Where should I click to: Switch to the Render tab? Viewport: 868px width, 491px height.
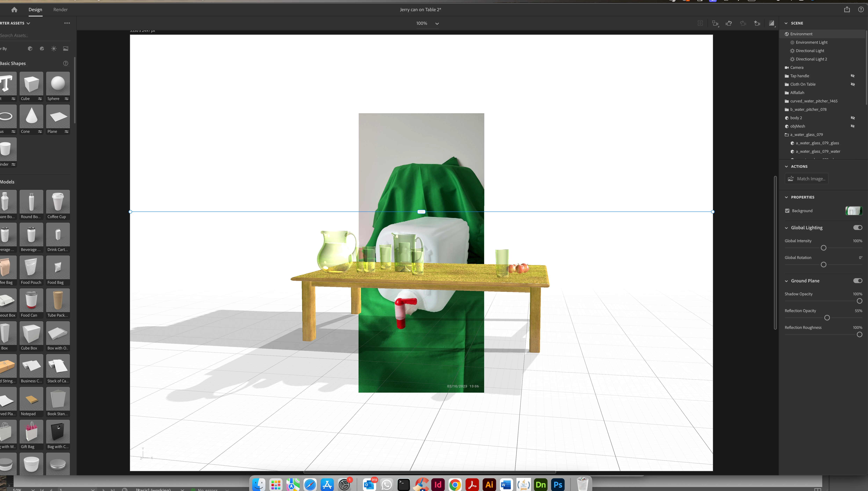[60, 10]
